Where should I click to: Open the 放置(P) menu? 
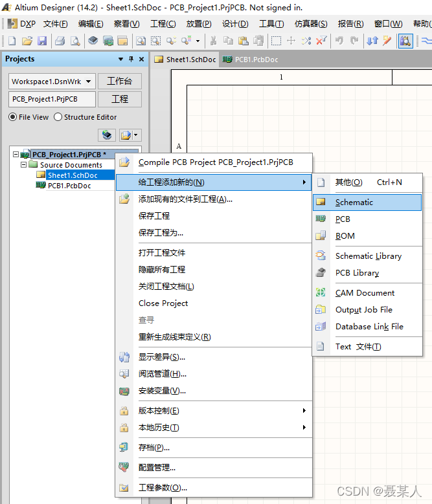[199, 24]
